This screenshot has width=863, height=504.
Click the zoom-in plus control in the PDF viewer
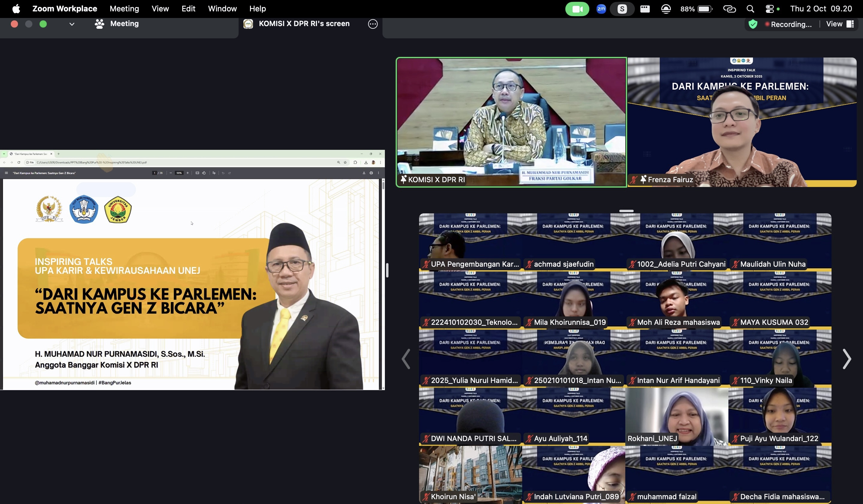point(188,173)
